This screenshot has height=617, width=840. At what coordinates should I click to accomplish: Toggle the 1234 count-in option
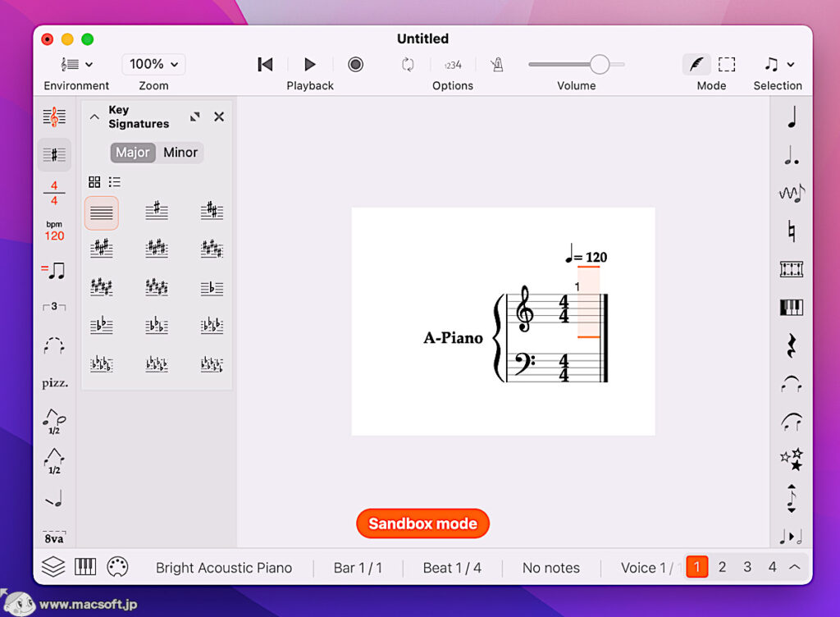[453, 66]
